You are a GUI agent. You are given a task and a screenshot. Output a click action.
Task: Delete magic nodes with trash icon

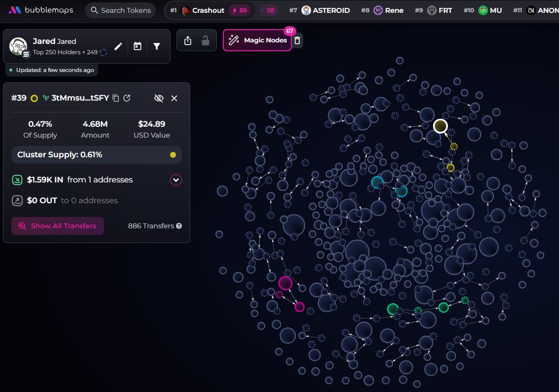[297, 41]
